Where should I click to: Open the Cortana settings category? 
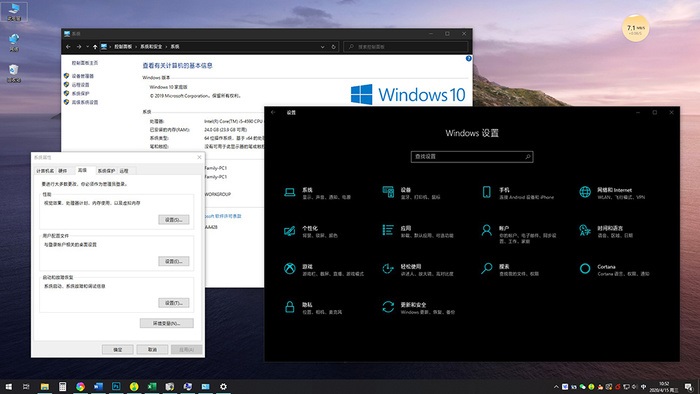(614, 270)
